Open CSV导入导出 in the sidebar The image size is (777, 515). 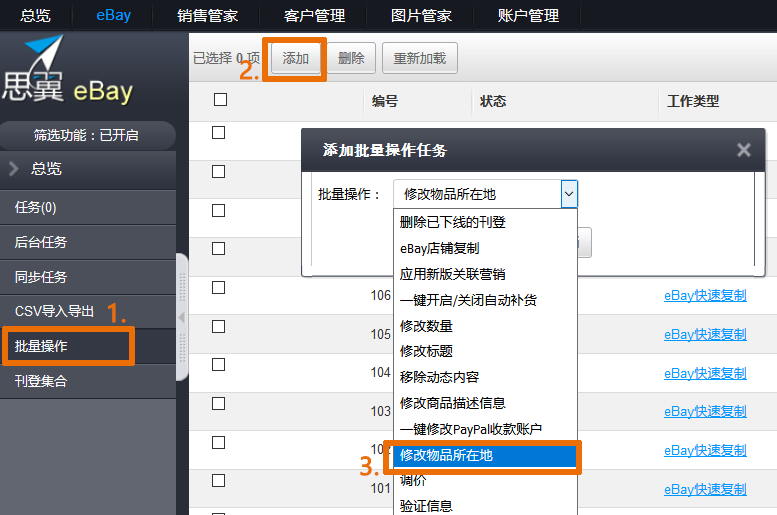[88, 311]
